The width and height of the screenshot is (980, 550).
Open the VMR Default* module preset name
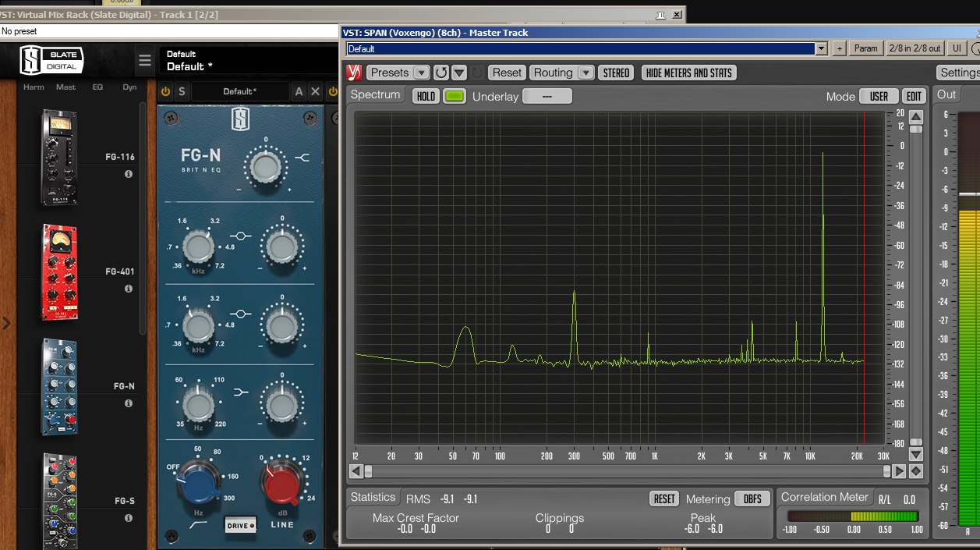pos(239,91)
